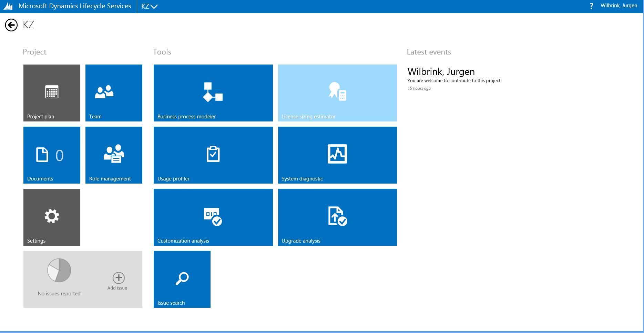Screen dimensions: 644x333
Task: Click Microsoft Dynamics Lifecycle Services title
Action: (75, 6)
